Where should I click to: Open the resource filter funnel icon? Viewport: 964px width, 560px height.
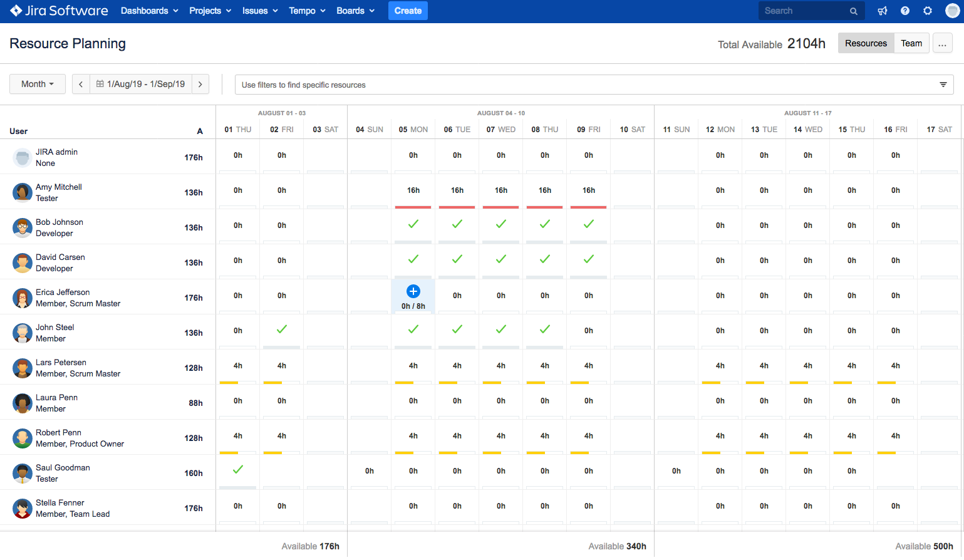point(943,84)
